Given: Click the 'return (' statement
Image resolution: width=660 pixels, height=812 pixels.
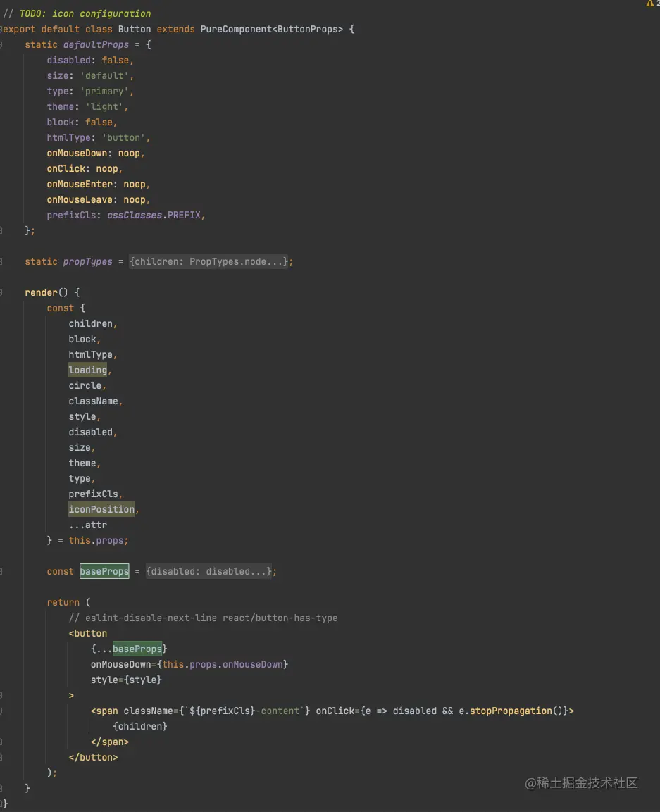Looking at the screenshot, I should tap(68, 602).
